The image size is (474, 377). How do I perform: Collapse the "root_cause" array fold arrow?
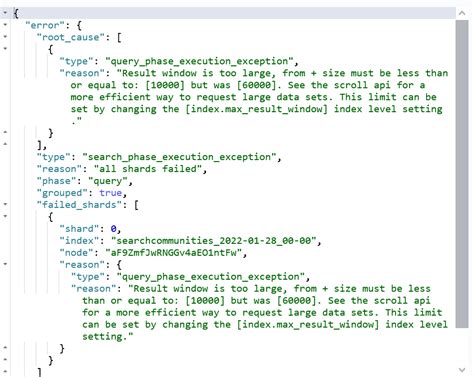pyautogui.click(x=5, y=37)
